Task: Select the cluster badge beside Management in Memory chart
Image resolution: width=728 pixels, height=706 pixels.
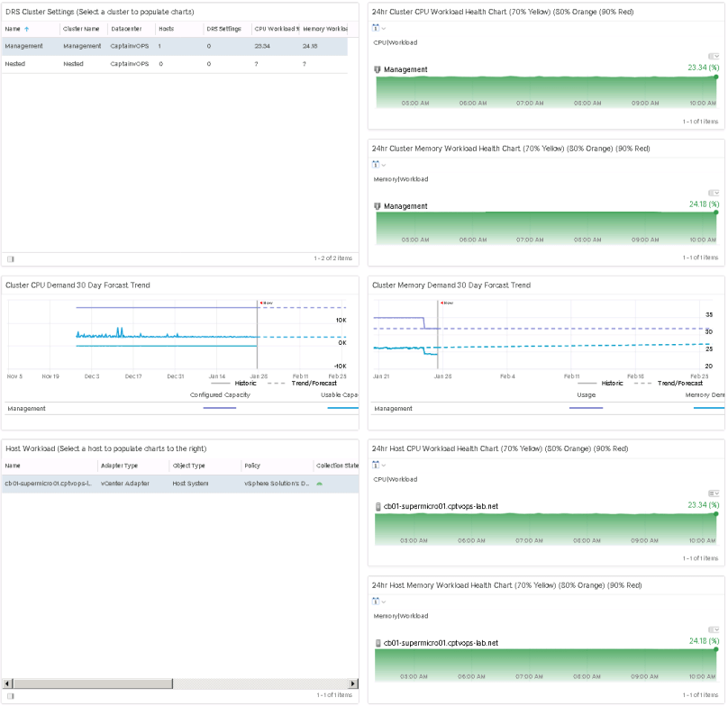Action: 379,206
